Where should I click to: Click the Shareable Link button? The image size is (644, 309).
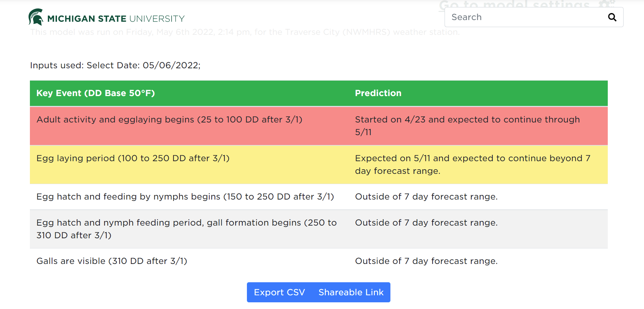tap(351, 292)
